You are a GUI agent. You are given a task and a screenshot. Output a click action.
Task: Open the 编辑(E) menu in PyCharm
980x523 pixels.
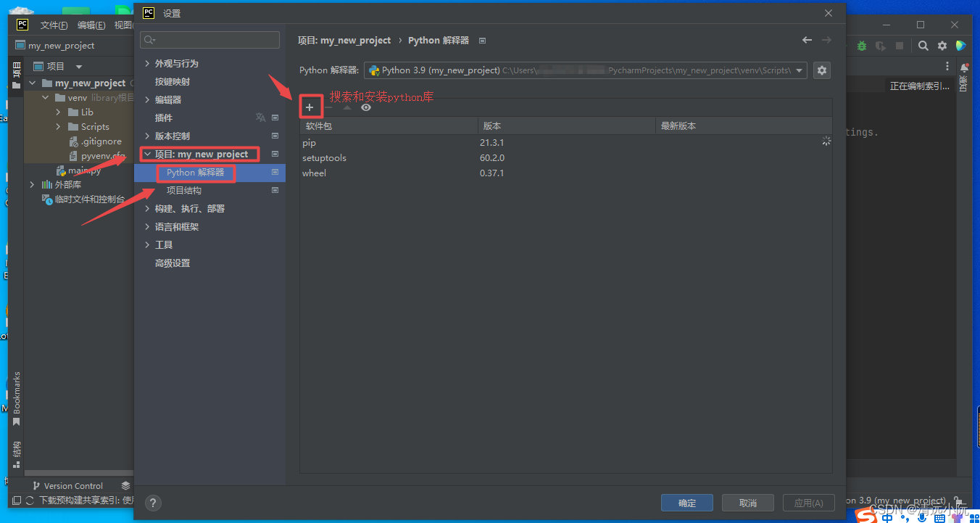pos(91,25)
